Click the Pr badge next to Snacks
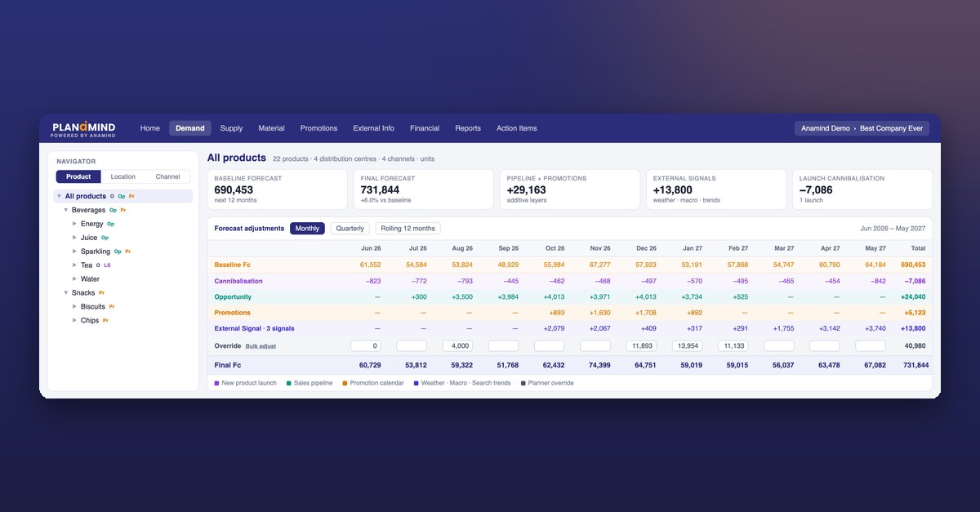Viewport: 980px width, 512px height. (x=101, y=293)
